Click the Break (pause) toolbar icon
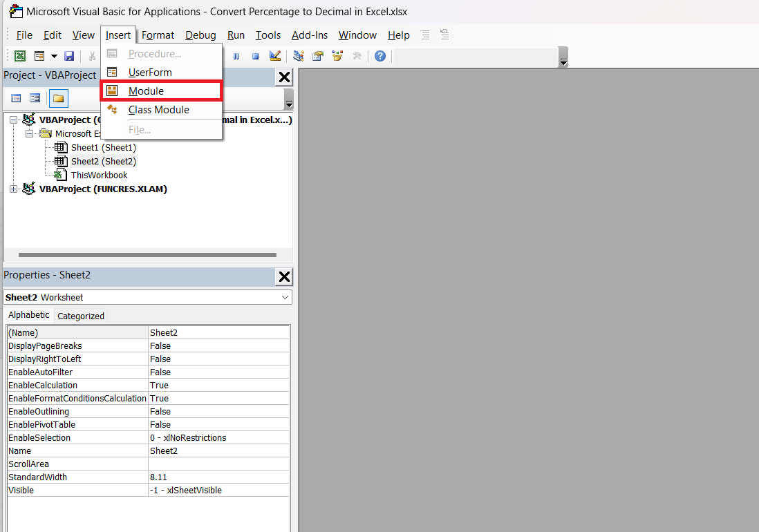 tap(236, 56)
